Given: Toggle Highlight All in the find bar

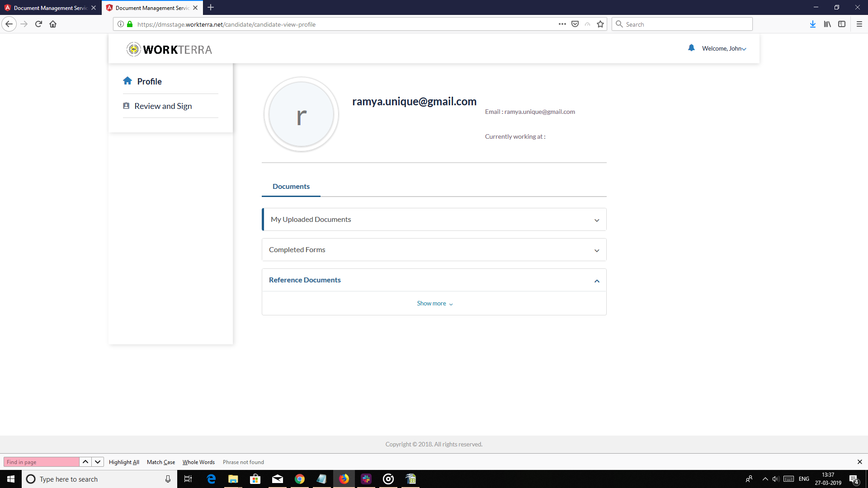Looking at the screenshot, I should point(124,462).
